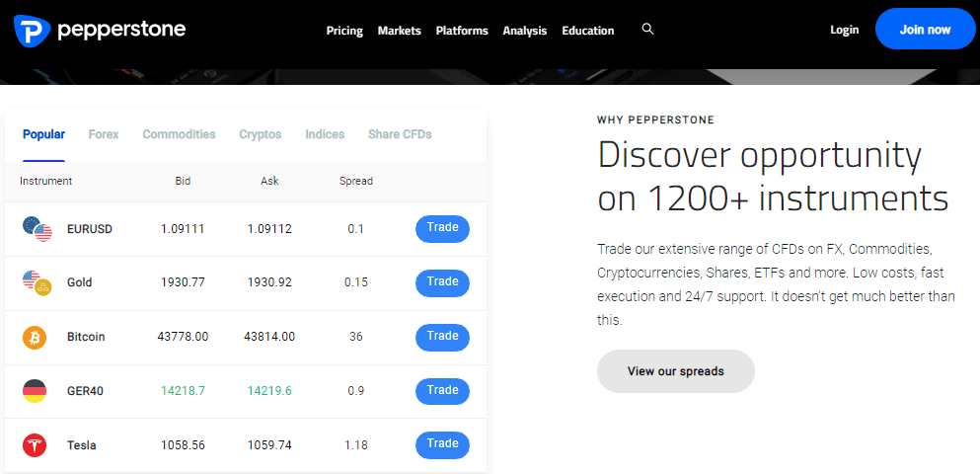Click the pepperstone wordmark text
This screenshot has width=980, height=474.
[x=121, y=30]
